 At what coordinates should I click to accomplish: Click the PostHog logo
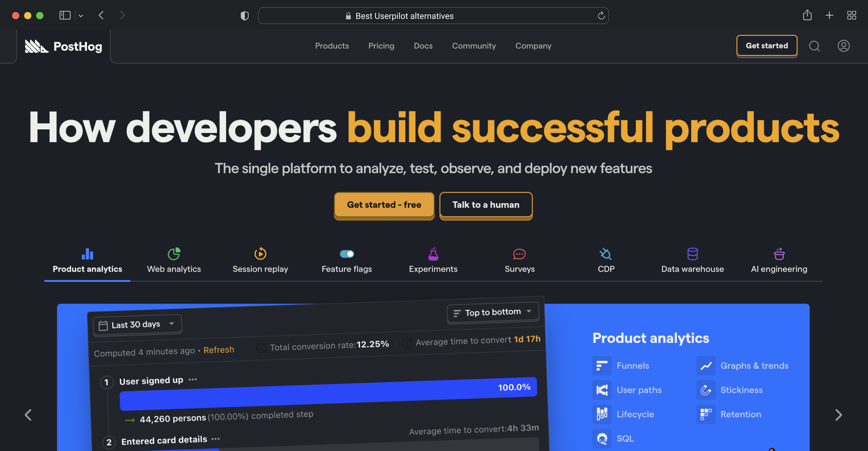point(63,46)
